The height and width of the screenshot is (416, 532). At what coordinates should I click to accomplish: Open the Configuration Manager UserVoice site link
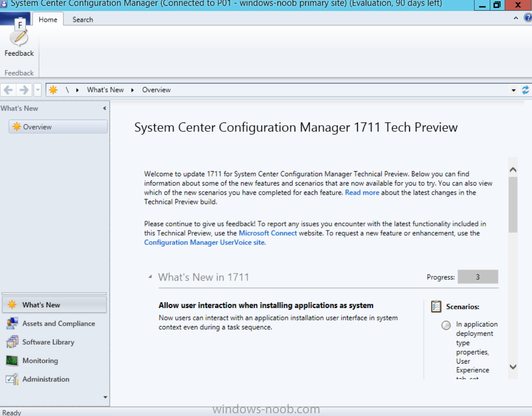(204, 243)
